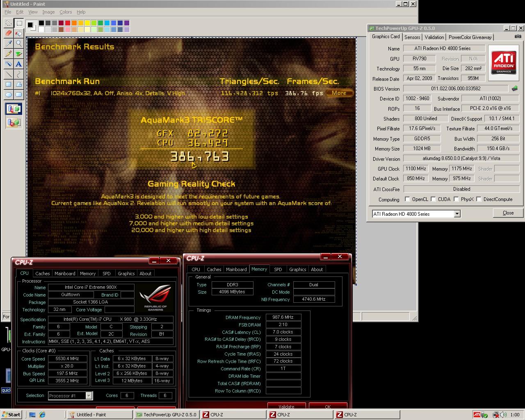Viewport: 525px width, 420px height.
Task: Open the PowerColor Giveaway tab in GPU-Z
Action: (470, 37)
